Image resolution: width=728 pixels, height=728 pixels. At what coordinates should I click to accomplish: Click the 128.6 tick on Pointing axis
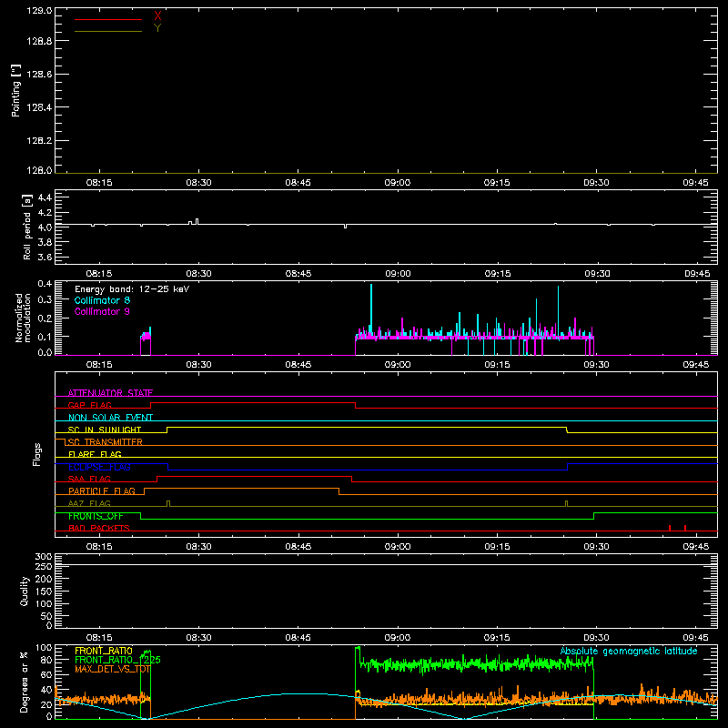tap(39, 75)
